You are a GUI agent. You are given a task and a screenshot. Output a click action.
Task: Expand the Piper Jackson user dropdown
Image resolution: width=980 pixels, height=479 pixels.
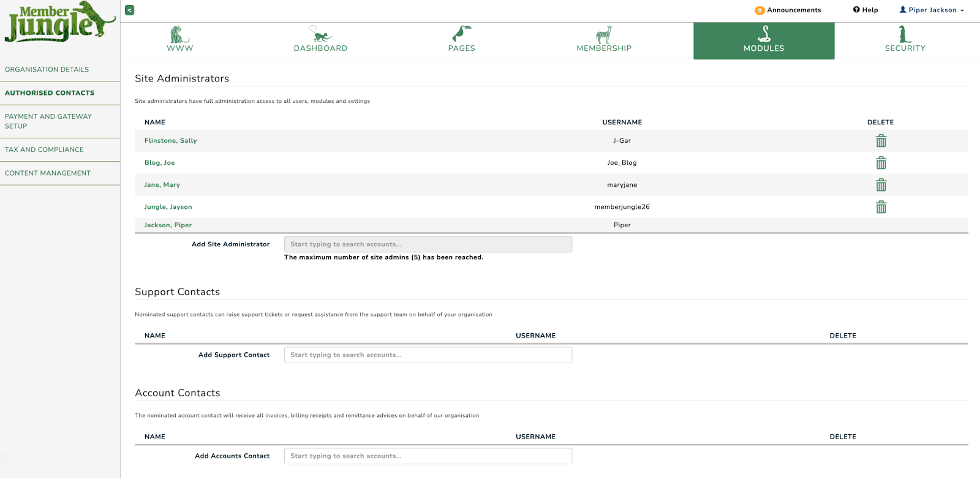[932, 10]
